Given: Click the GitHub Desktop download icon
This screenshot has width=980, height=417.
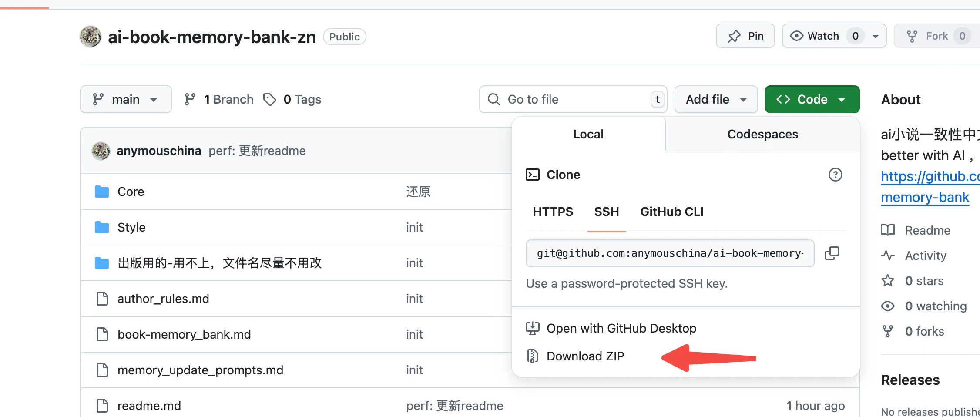Looking at the screenshot, I should [x=533, y=328].
